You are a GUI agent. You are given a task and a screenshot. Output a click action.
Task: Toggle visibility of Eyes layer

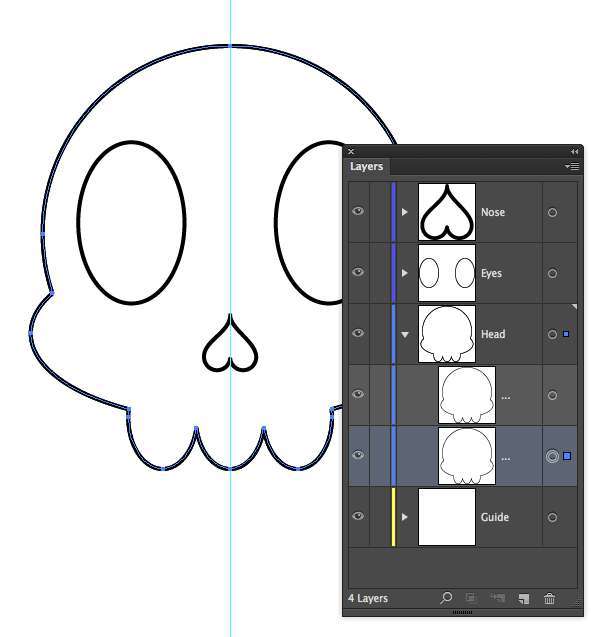(x=358, y=272)
